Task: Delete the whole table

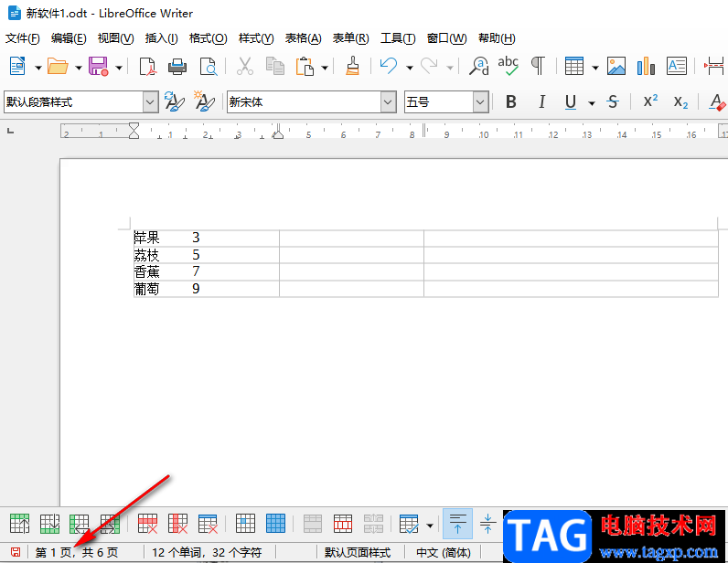Action: [x=208, y=524]
